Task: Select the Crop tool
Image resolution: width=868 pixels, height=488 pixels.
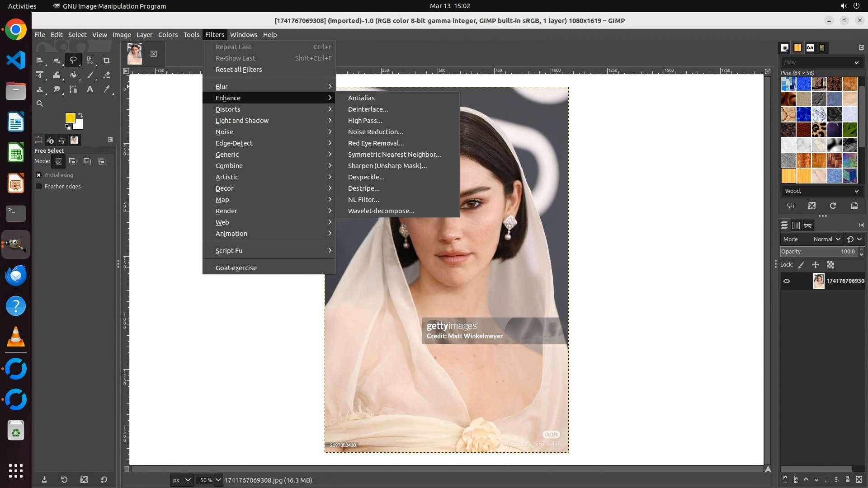Action: click(x=107, y=60)
